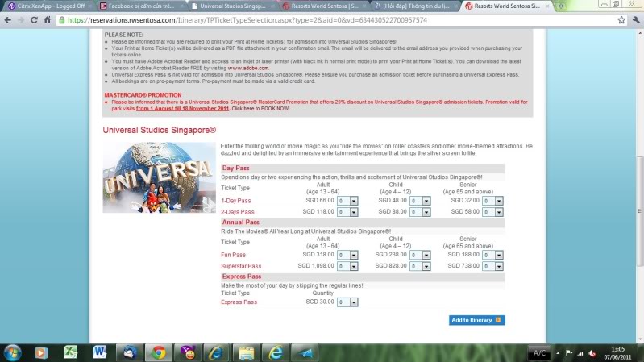Screen dimensions: 644x362
Task: Go back to the previous page
Action: (8, 20)
